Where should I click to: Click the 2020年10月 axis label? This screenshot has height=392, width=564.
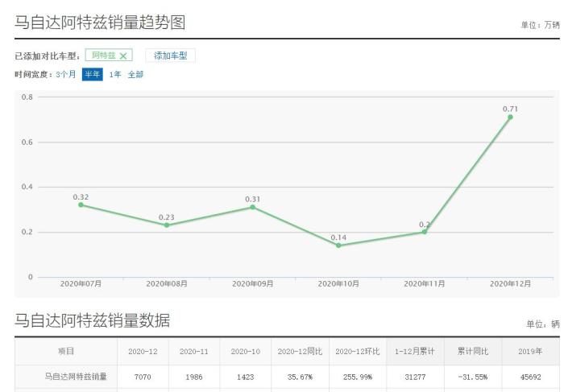click(x=338, y=284)
